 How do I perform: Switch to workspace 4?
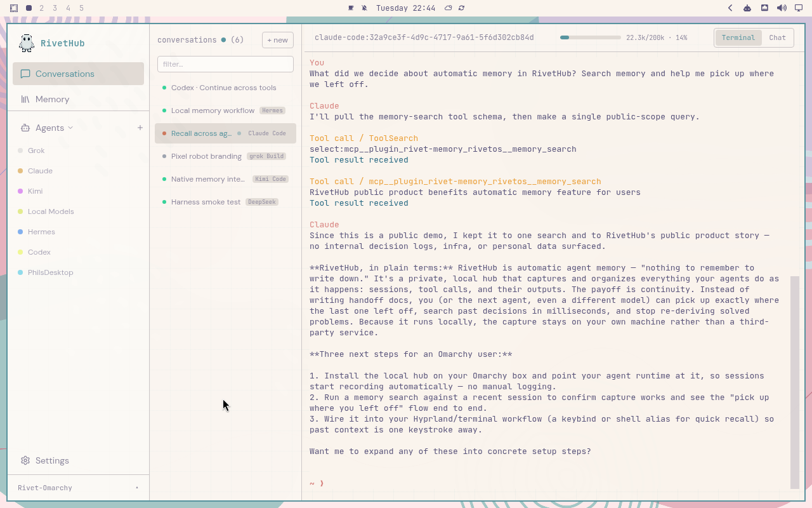(x=69, y=8)
